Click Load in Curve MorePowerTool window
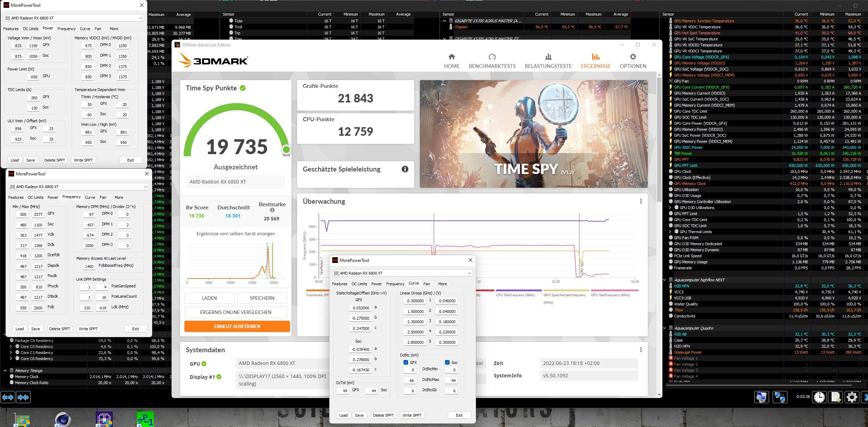 point(343,415)
